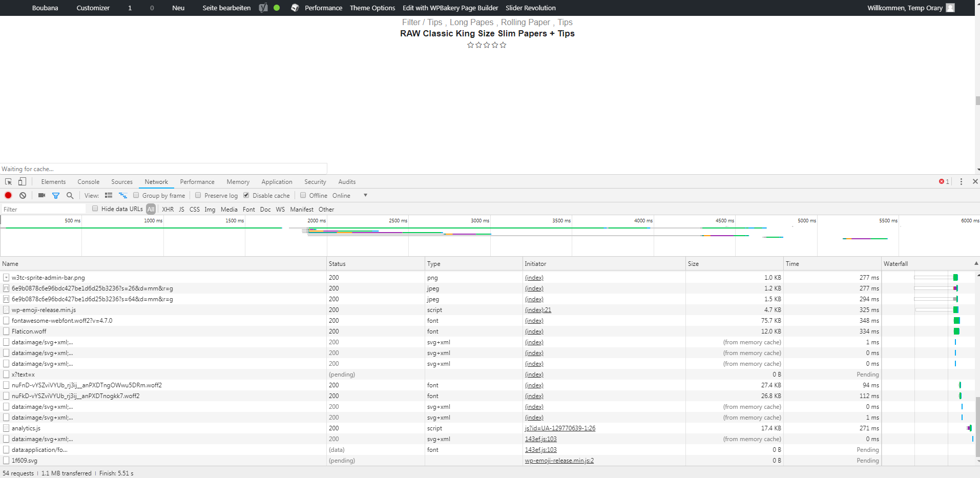
Task: Clear the network log
Action: click(23, 195)
